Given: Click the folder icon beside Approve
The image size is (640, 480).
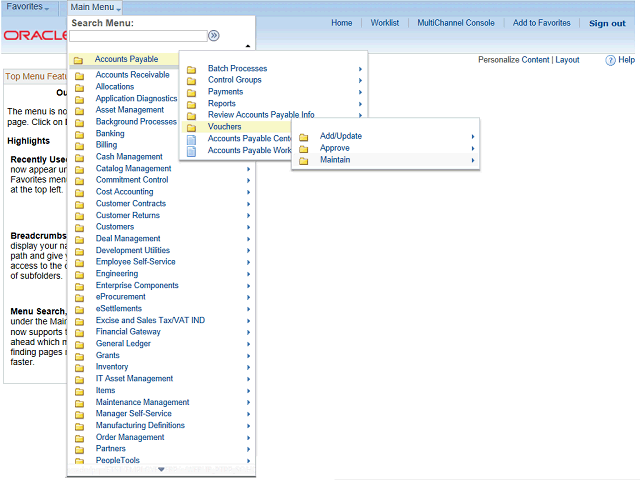Looking at the screenshot, I should [x=303, y=149].
